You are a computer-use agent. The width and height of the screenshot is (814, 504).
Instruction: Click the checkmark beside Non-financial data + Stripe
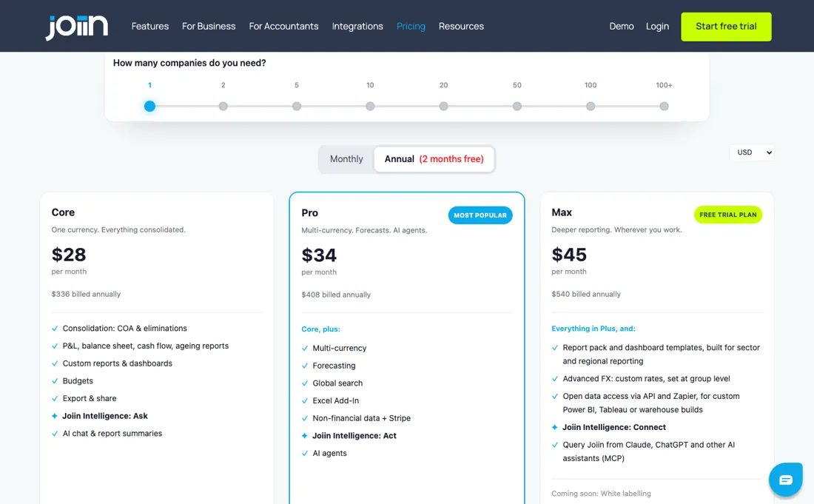[x=305, y=418]
